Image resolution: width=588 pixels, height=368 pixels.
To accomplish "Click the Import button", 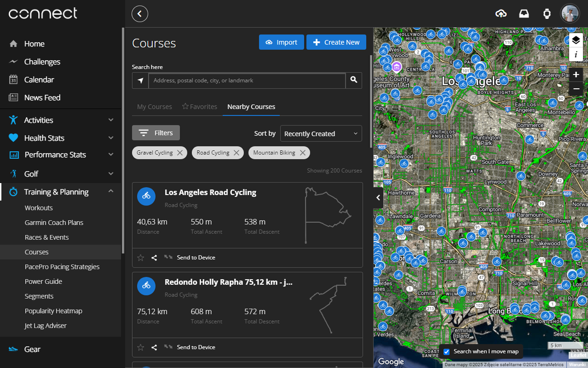I will tap(282, 42).
